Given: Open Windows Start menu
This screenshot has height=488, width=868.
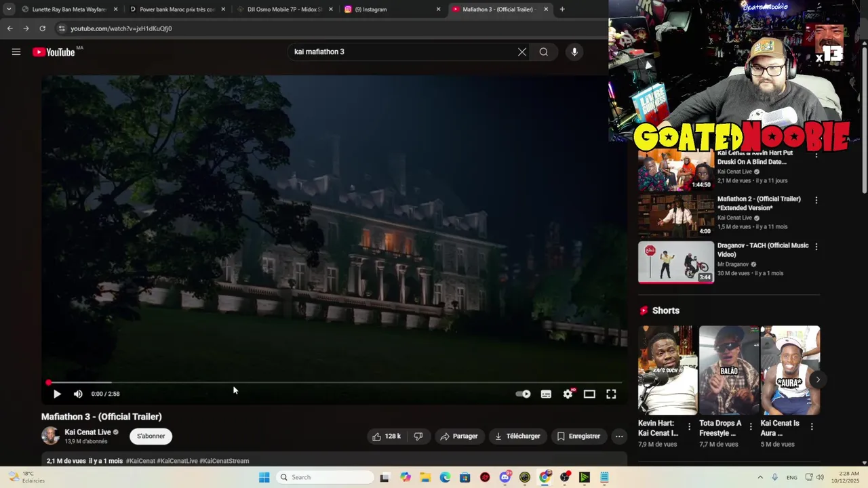Looking at the screenshot, I should point(264,477).
